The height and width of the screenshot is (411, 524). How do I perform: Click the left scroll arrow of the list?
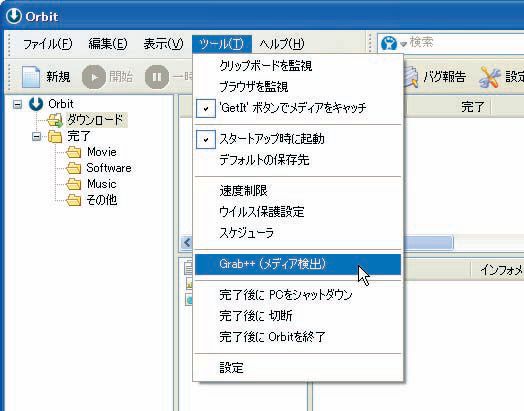coord(187,242)
